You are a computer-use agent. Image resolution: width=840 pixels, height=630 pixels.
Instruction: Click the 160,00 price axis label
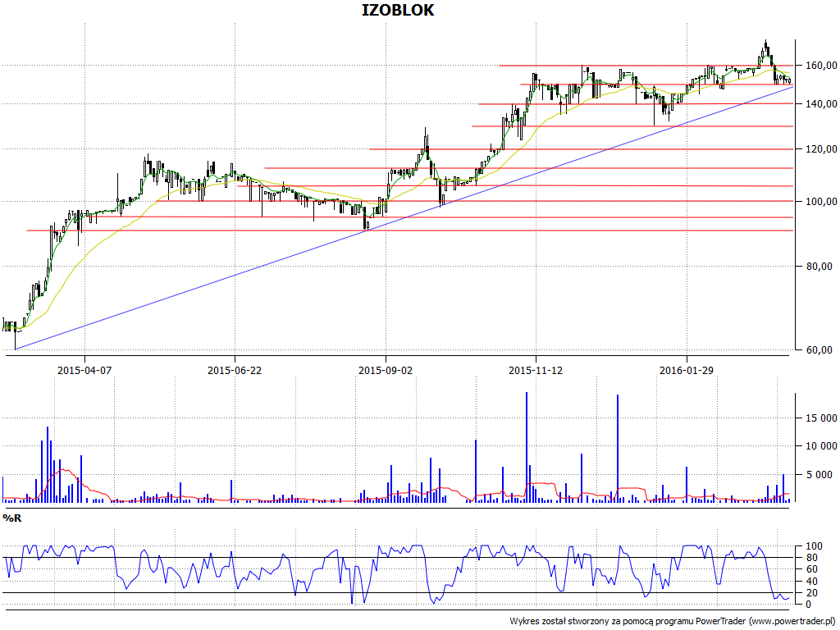tap(819, 66)
